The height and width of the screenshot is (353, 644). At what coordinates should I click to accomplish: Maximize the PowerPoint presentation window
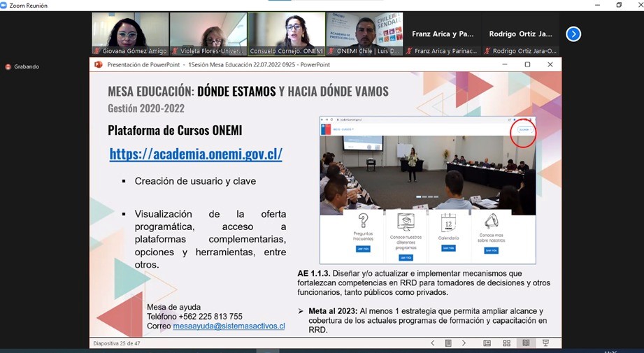(527, 64)
